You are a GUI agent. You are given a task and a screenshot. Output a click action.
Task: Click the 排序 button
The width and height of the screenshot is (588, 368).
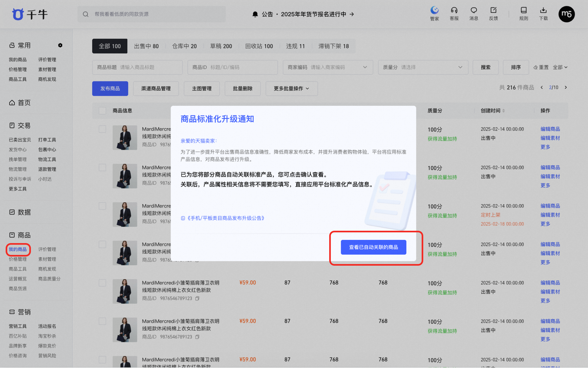(516, 67)
